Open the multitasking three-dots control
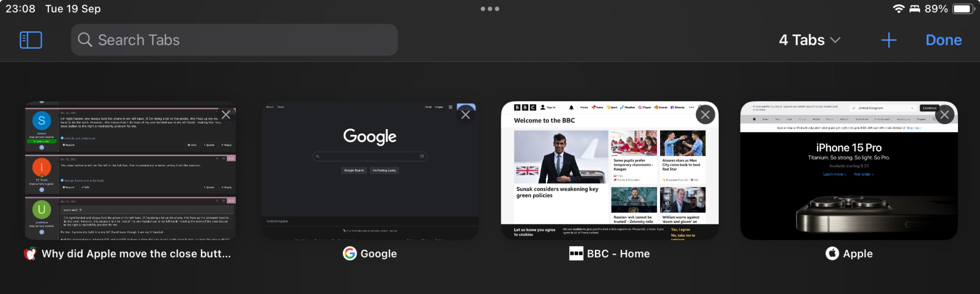 coord(490,9)
